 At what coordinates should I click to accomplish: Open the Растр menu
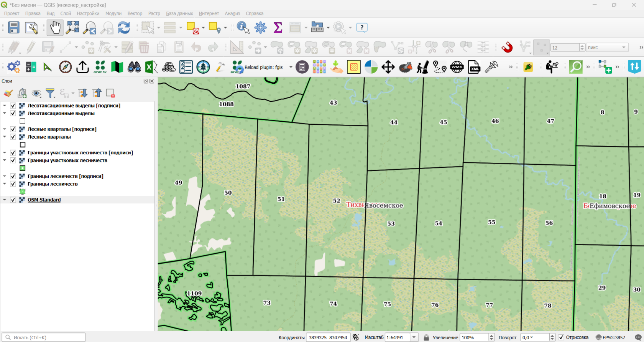pos(154,13)
